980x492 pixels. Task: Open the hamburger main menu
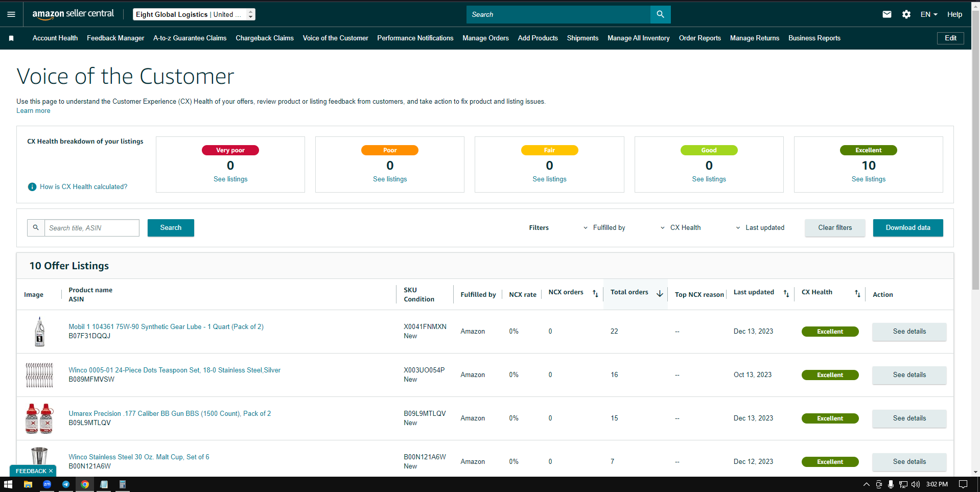tap(11, 14)
